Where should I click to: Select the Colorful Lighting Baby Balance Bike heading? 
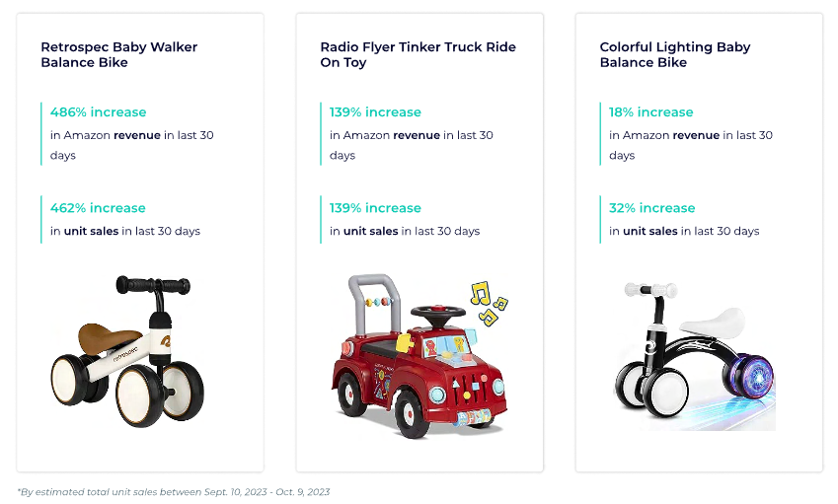click(x=675, y=54)
